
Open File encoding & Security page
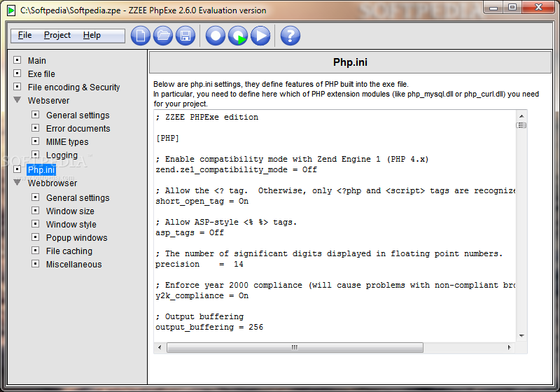point(74,87)
